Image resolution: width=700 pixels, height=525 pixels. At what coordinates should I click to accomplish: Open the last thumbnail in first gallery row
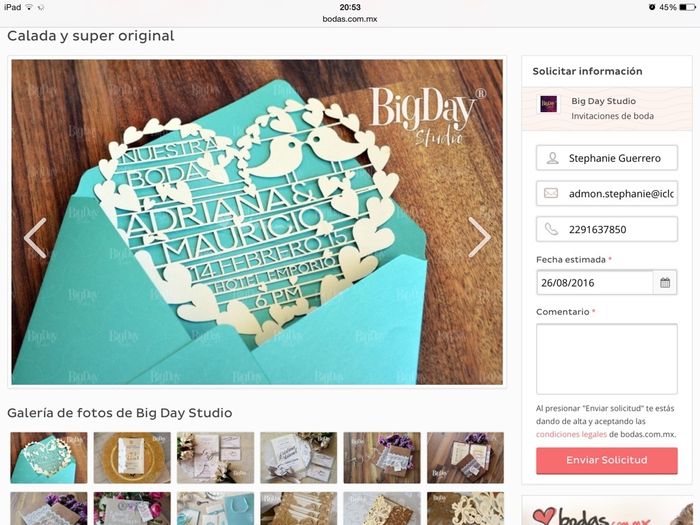(x=465, y=458)
